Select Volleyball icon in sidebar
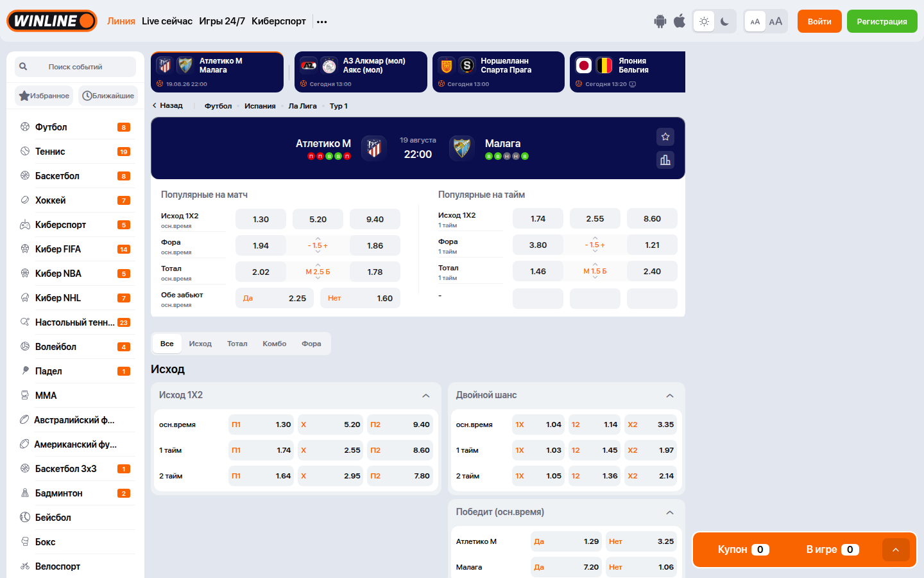 [x=25, y=346]
